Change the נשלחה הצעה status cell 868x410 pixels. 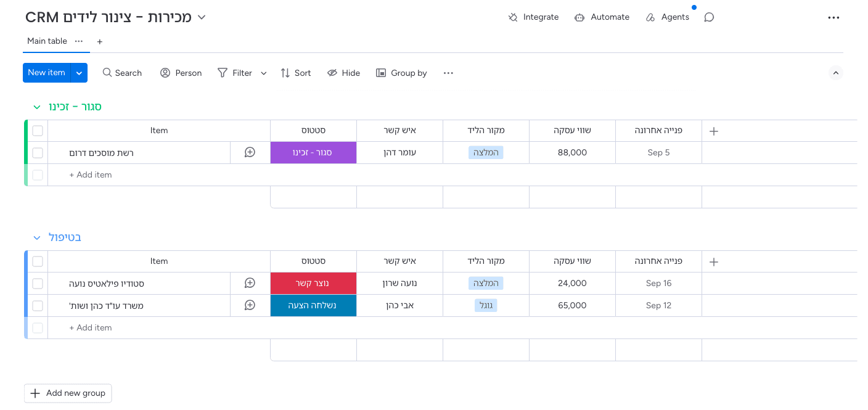313,305
